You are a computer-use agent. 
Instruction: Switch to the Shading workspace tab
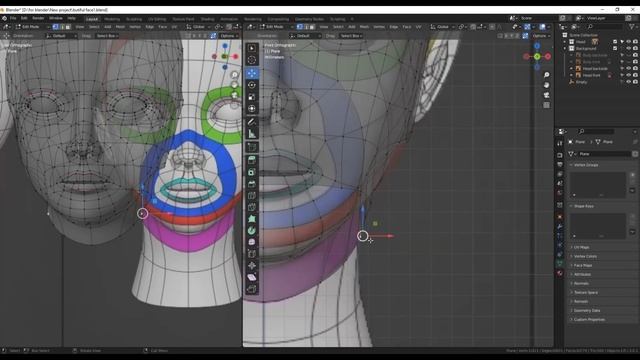pyautogui.click(x=207, y=19)
